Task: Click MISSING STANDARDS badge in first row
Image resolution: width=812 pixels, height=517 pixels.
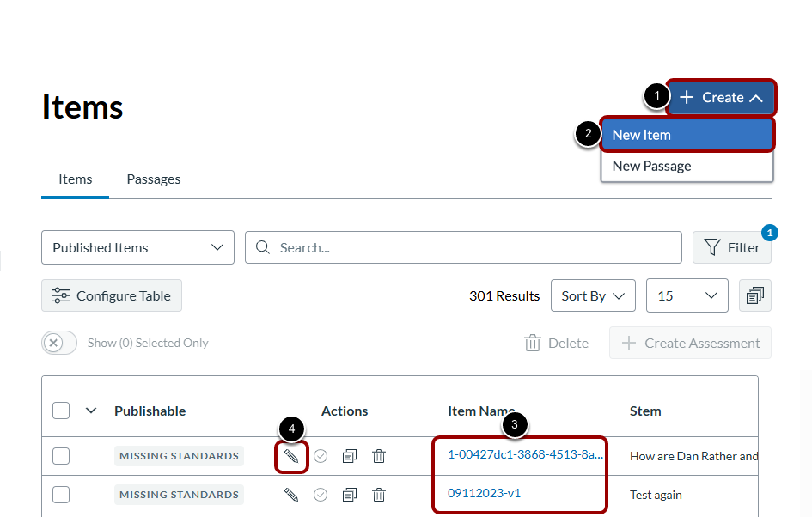Action: (180, 456)
